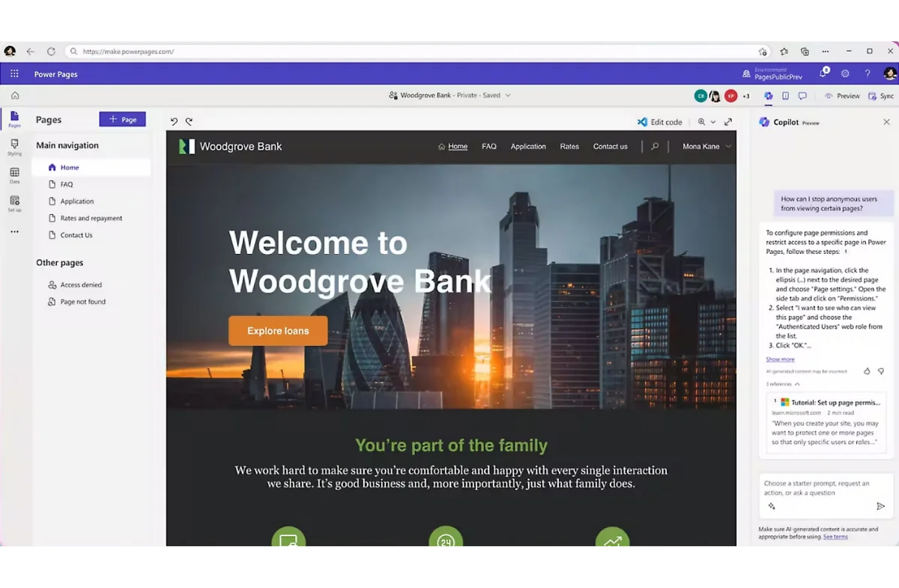Add a new page with + Page
Screen dimensions: 899x588
tap(123, 119)
